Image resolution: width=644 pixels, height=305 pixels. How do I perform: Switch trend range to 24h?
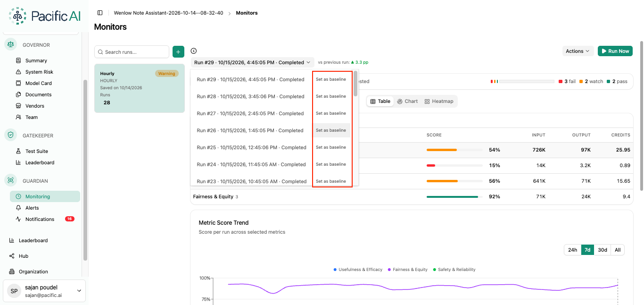572,250
